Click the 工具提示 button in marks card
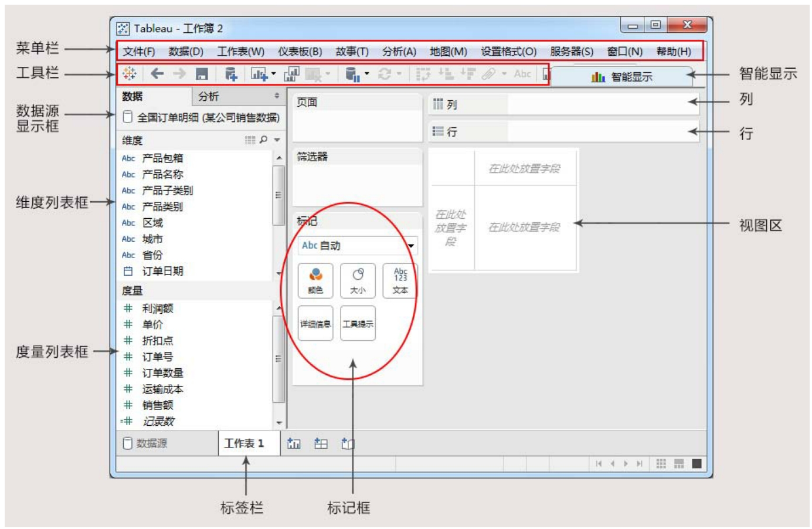This screenshot has height=529, width=812. (358, 323)
